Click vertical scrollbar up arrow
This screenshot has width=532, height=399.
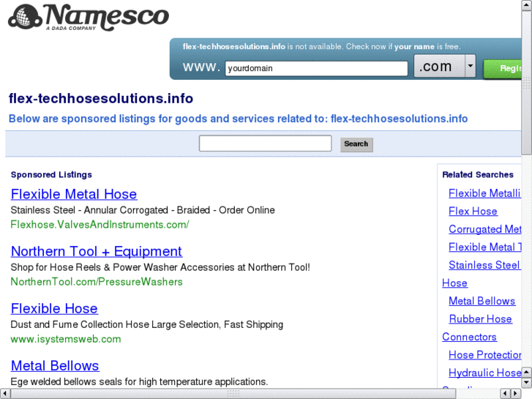[x=527, y=4]
